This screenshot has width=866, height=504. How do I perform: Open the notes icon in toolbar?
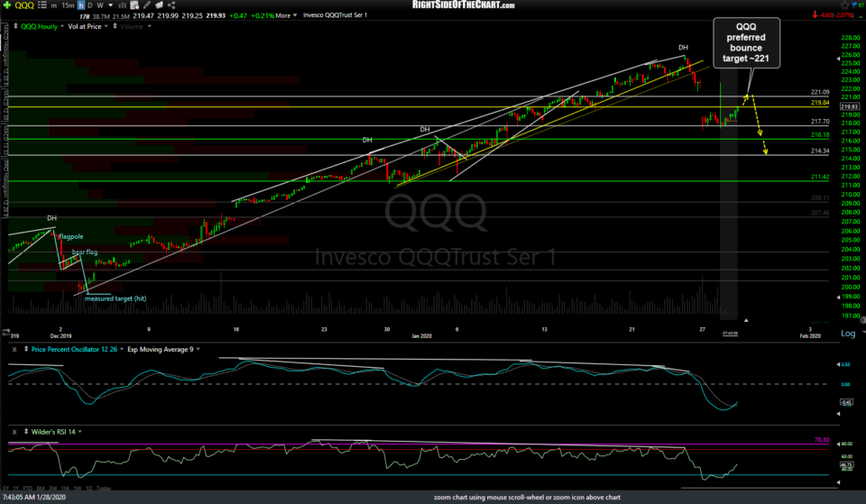pos(159,5)
